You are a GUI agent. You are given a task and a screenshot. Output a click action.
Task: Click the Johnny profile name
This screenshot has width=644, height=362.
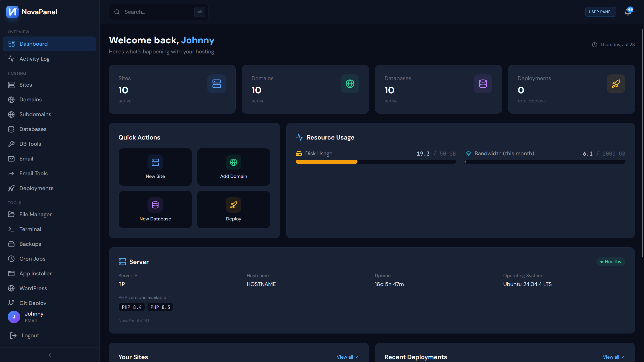[34, 314]
